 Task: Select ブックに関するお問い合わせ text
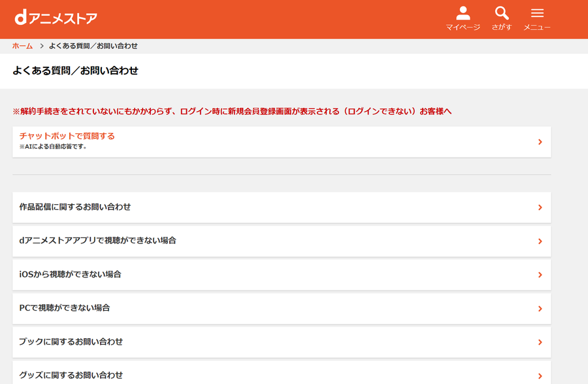pyautogui.click(x=71, y=341)
